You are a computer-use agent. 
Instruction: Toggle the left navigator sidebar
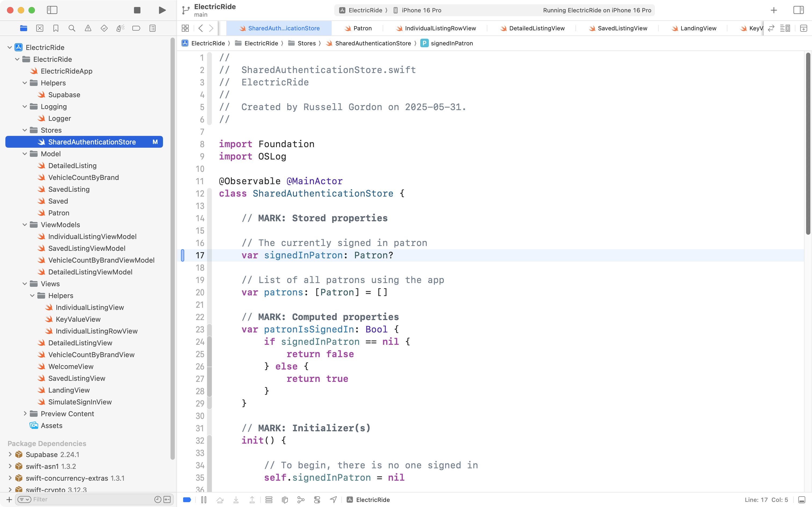coord(52,10)
